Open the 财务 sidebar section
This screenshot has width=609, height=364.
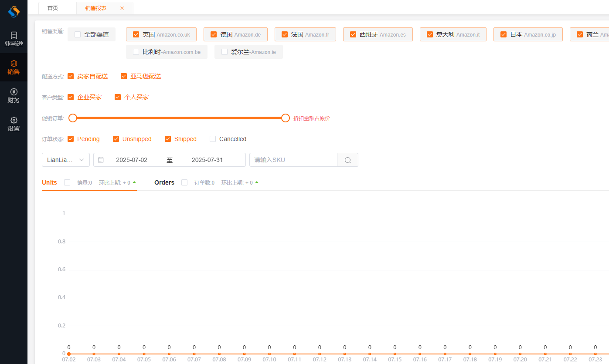coord(14,96)
